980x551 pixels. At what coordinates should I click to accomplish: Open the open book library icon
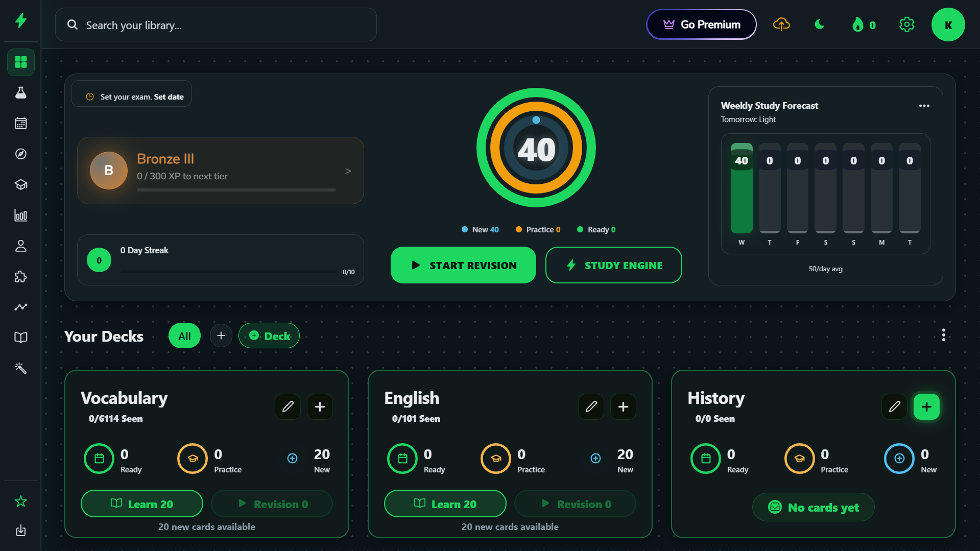pos(21,338)
